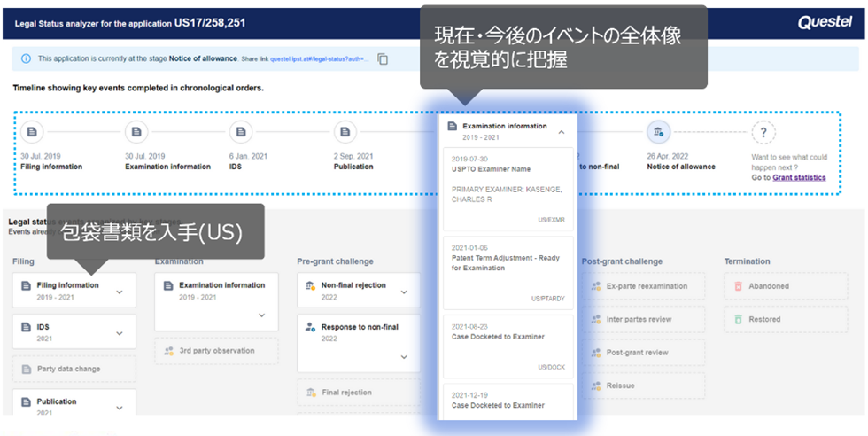The image size is (868, 436).
Task: Click the Filing column heading
Action: point(23,261)
